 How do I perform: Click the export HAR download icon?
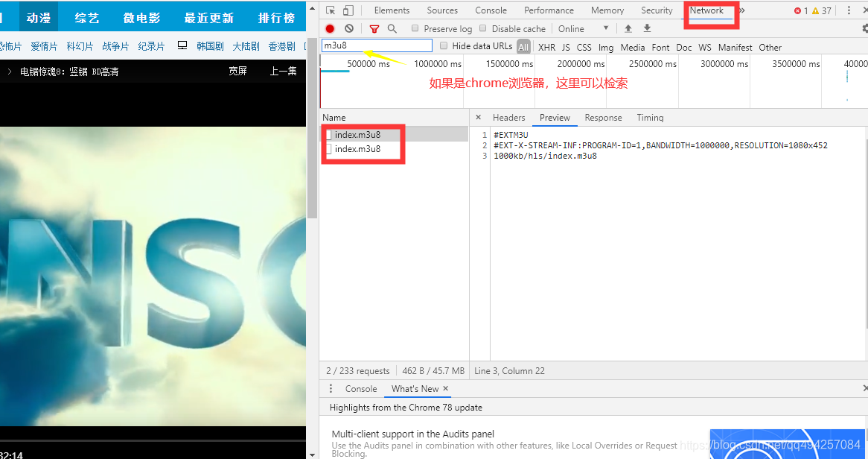coord(646,28)
